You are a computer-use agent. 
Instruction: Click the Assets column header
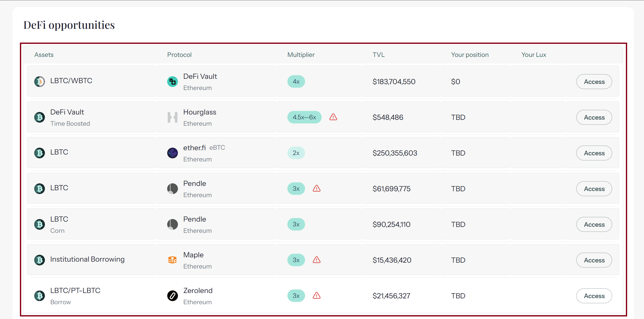(x=44, y=55)
